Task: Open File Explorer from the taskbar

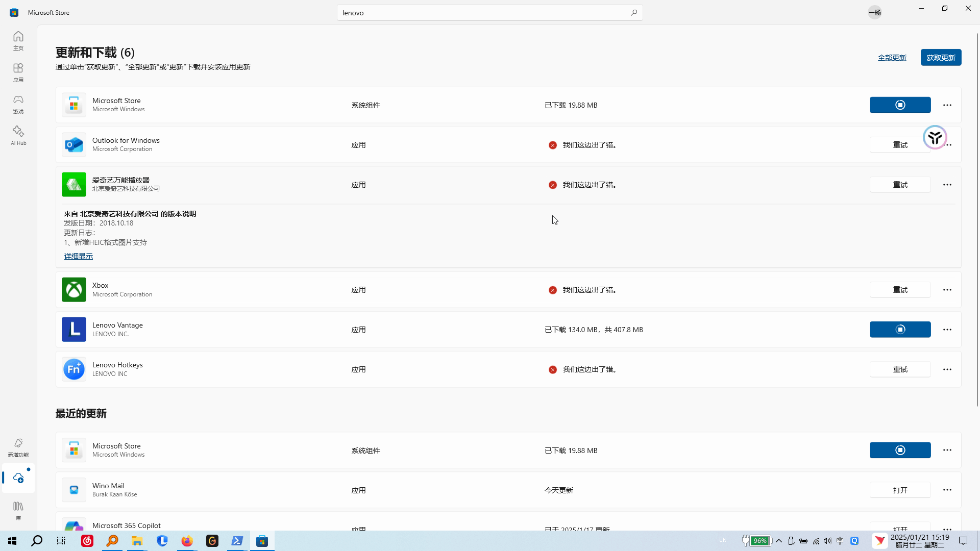Action: (x=137, y=541)
